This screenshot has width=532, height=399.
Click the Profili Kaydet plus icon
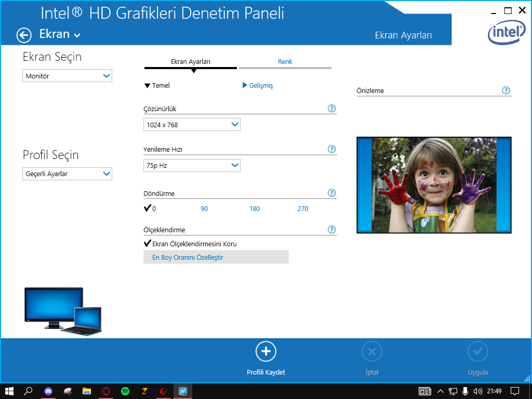pos(266,352)
